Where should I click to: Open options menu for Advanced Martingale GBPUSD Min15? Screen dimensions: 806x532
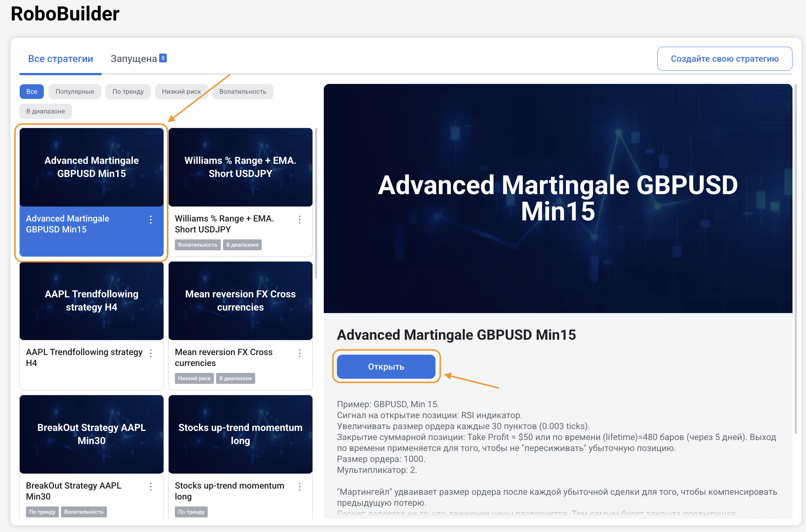pyautogui.click(x=151, y=220)
